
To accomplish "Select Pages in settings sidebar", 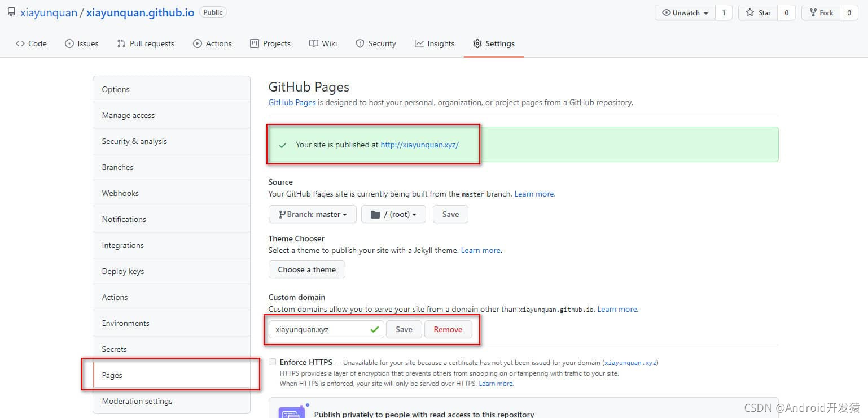I will [x=172, y=375].
